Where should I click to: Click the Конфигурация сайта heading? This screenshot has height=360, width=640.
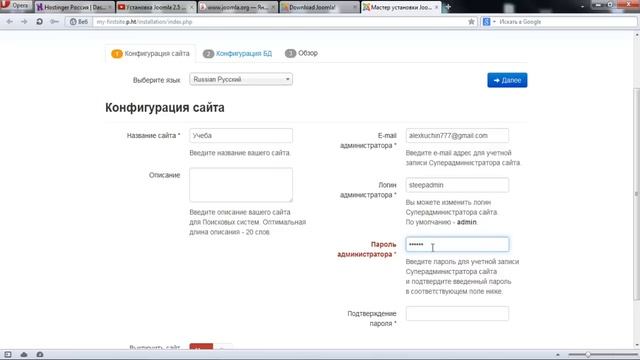tap(164, 107)
